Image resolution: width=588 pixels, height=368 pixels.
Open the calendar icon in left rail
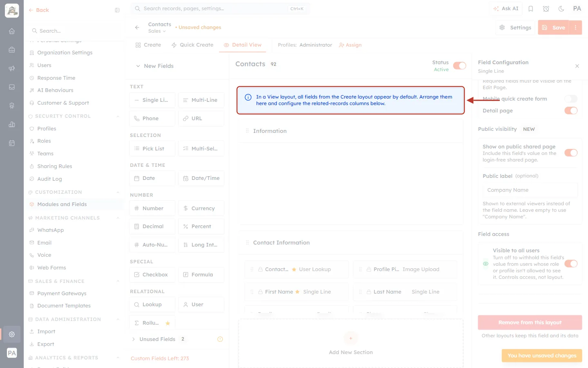click(x=12, y=143)
